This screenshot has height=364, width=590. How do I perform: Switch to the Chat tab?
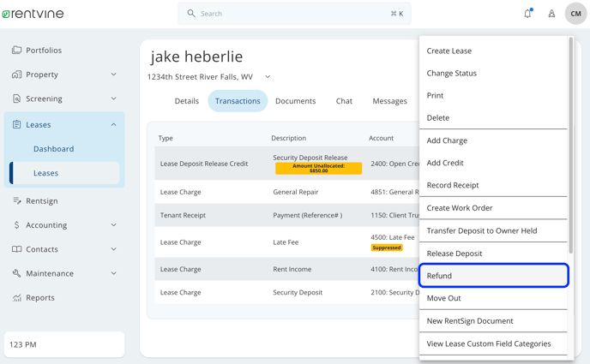344,101
